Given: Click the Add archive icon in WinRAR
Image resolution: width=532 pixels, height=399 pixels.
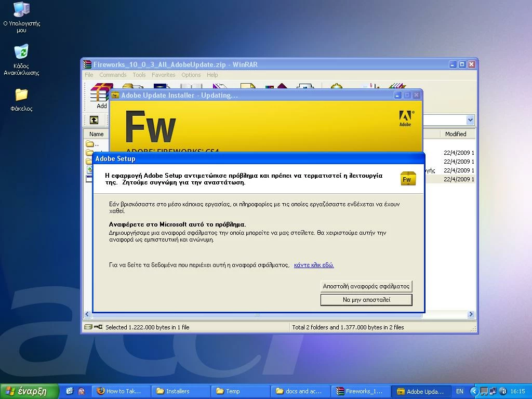Looking at the screenshot, I should 100,96.
